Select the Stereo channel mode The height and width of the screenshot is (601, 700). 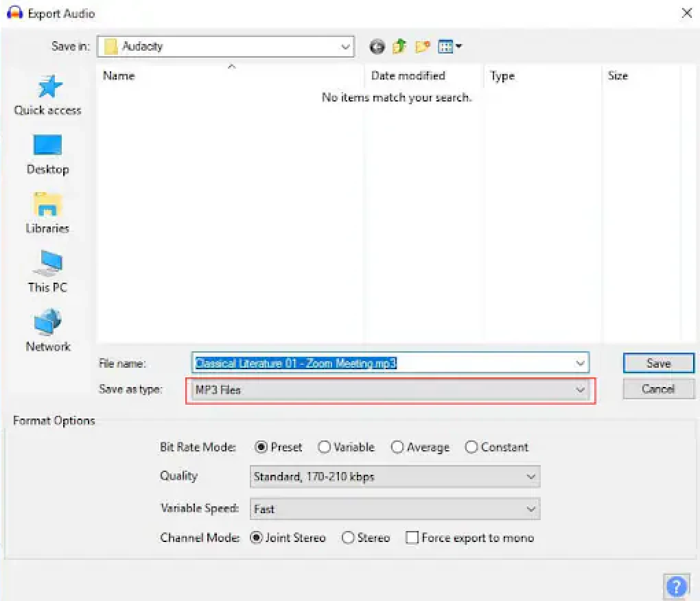(x=348, y=538)
